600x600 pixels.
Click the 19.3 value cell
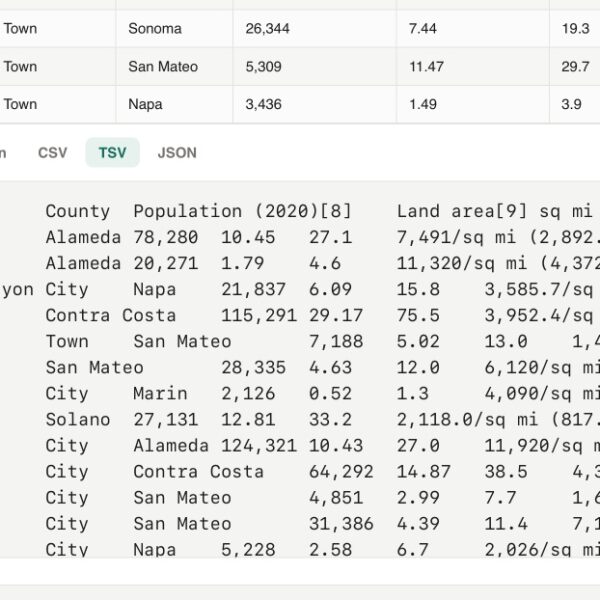575,29
